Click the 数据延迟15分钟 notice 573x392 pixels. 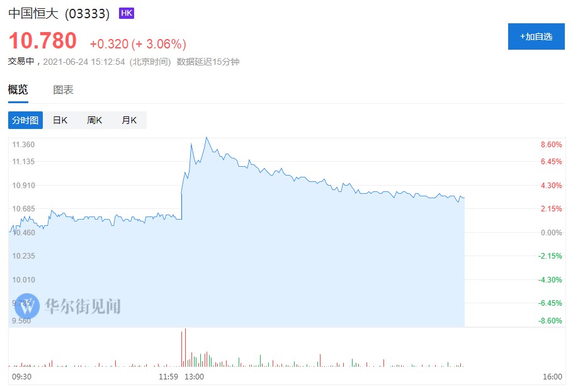tap(208, 62)
